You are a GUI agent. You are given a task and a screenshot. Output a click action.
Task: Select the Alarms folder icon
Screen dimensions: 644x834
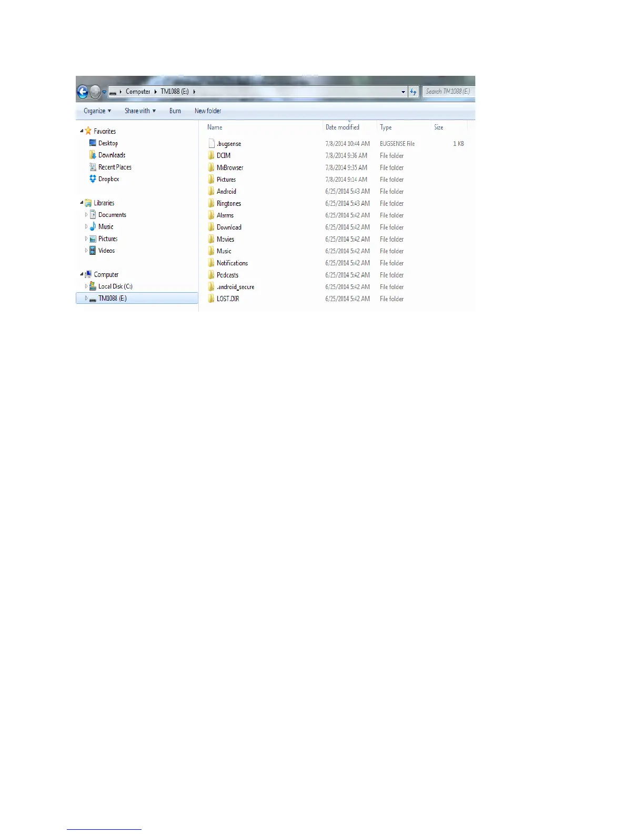point(211,215)
